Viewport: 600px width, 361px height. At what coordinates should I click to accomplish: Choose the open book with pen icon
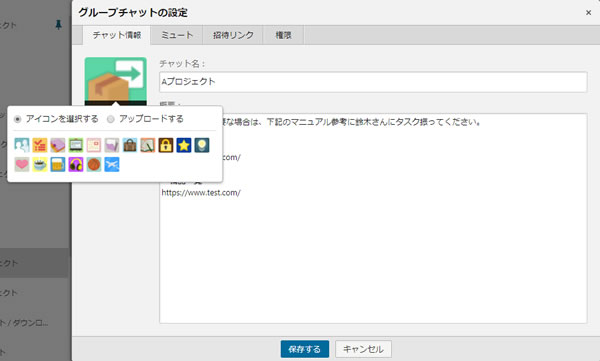[x=148, y=145]
